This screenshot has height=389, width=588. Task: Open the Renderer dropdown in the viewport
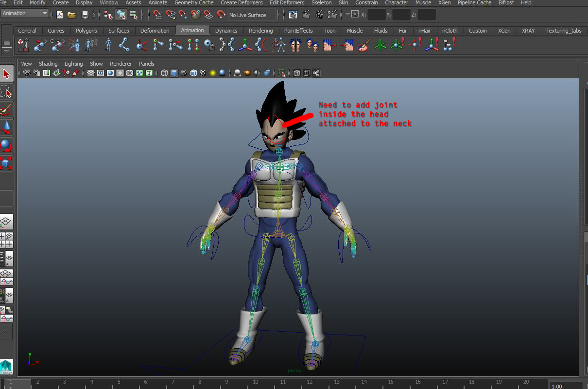tap(121, 64)
